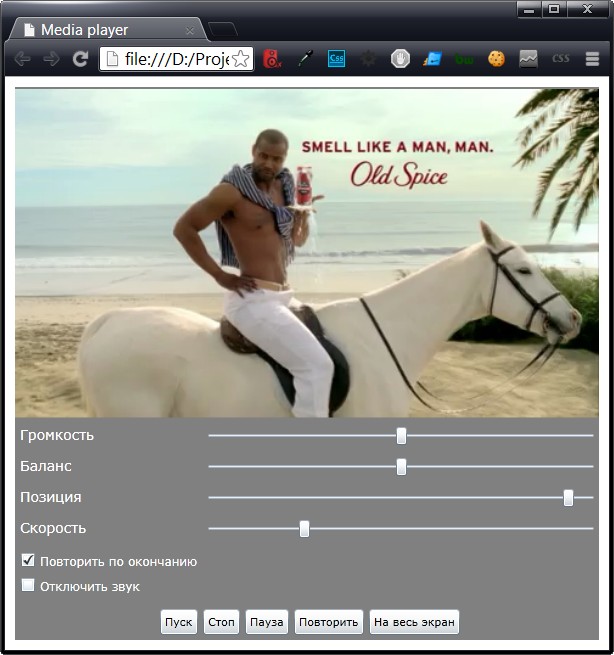Maximize the browser window

click(554, 9)
